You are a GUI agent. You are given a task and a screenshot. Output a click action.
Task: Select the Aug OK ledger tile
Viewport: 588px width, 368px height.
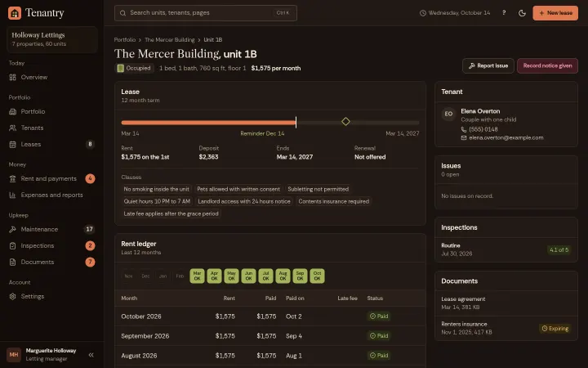[x=283, y=276]
